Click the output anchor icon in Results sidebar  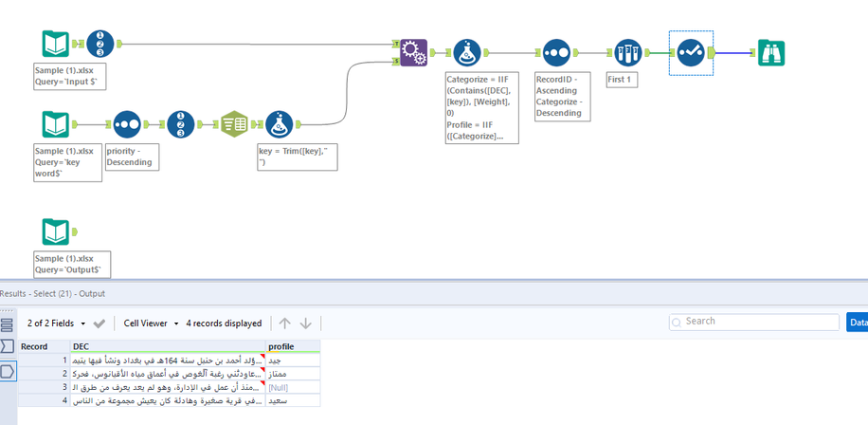[x=8, y=371]
